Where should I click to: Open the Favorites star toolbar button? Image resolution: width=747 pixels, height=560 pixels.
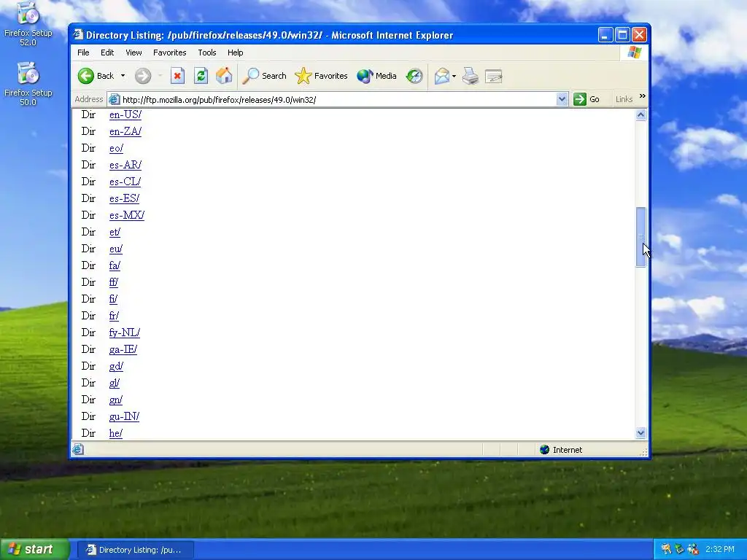coord(321,76)
